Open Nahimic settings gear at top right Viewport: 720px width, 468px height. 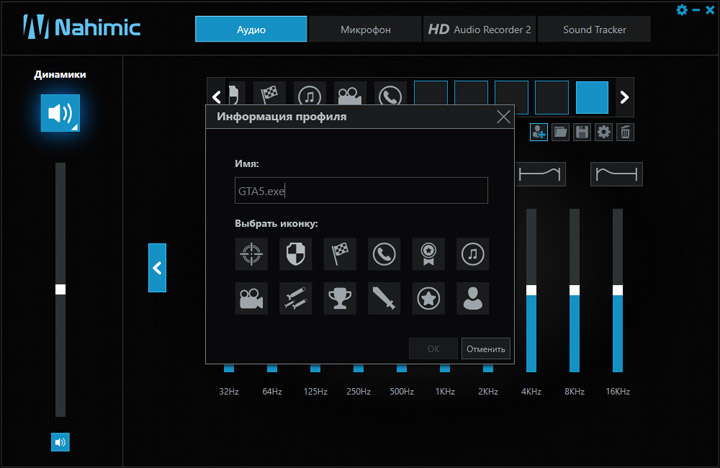(x=682, y=10)
